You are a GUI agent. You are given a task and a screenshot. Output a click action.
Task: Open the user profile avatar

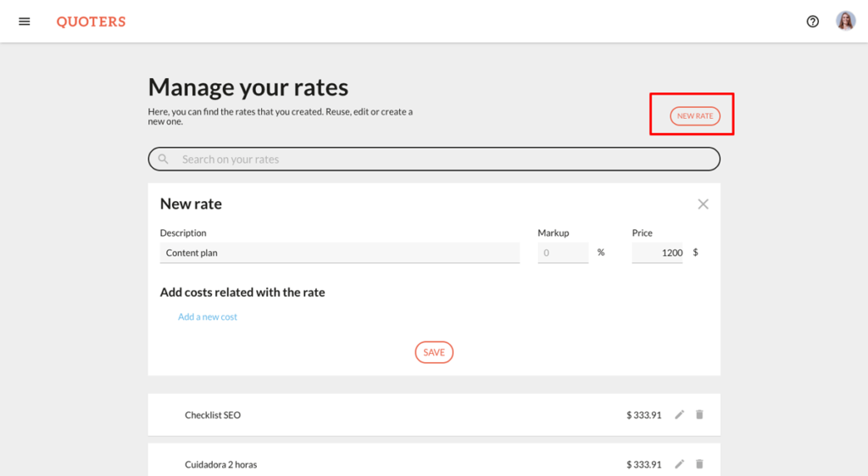(845, 21)
